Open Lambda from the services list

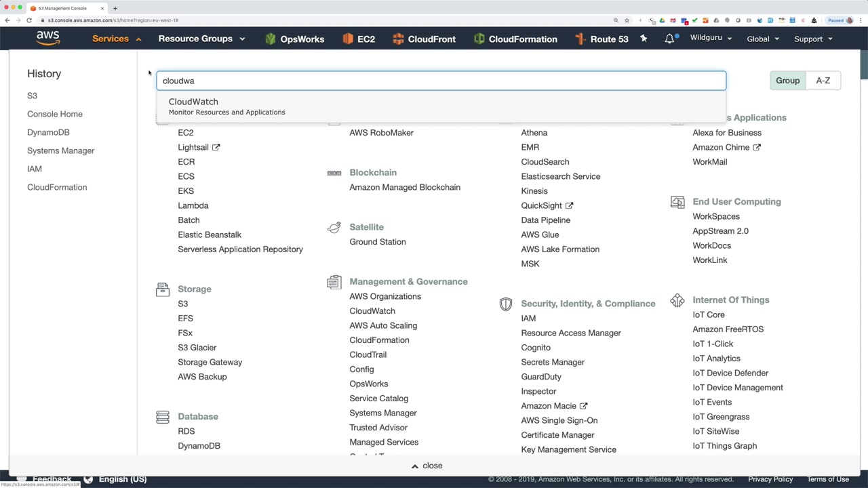193,205
